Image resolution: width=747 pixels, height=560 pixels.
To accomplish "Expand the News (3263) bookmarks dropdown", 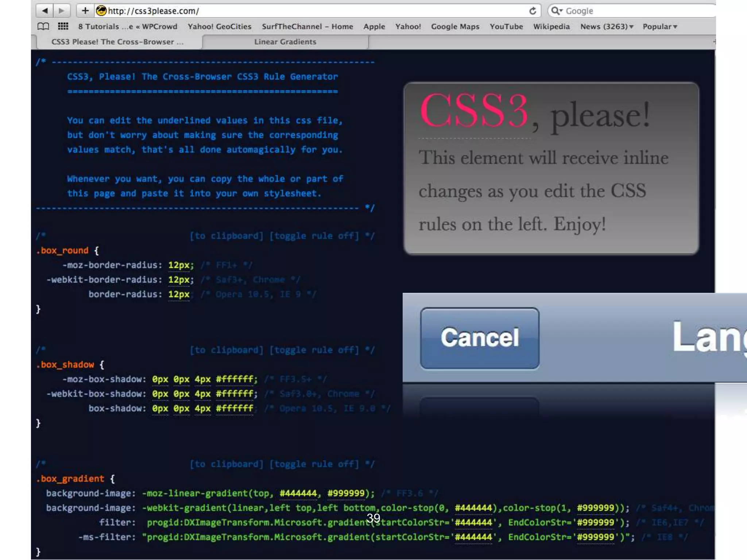I will click(x=607, y=27).
